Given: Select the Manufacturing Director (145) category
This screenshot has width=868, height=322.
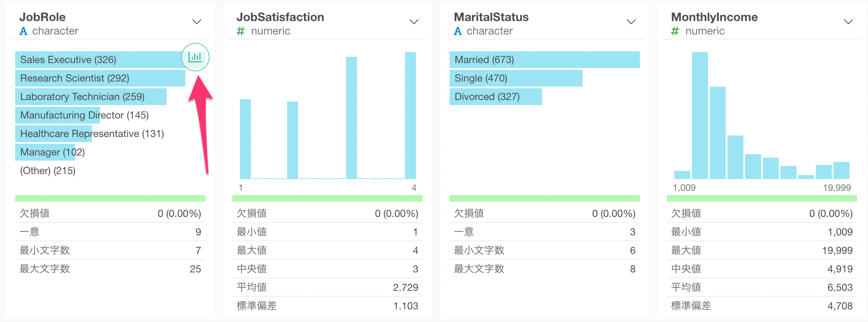Looking at the screenshot, I should (x=84, y=115).
